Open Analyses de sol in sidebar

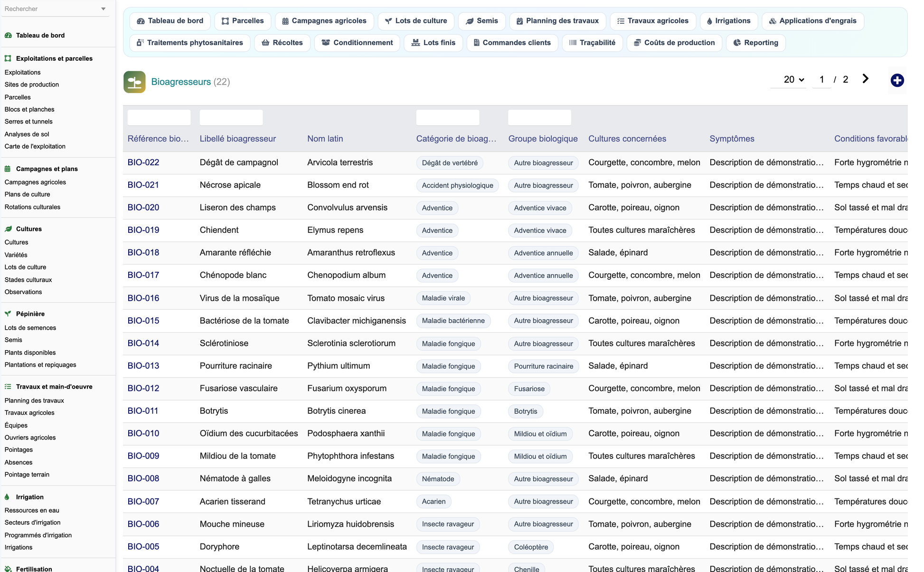pos(27,134)
